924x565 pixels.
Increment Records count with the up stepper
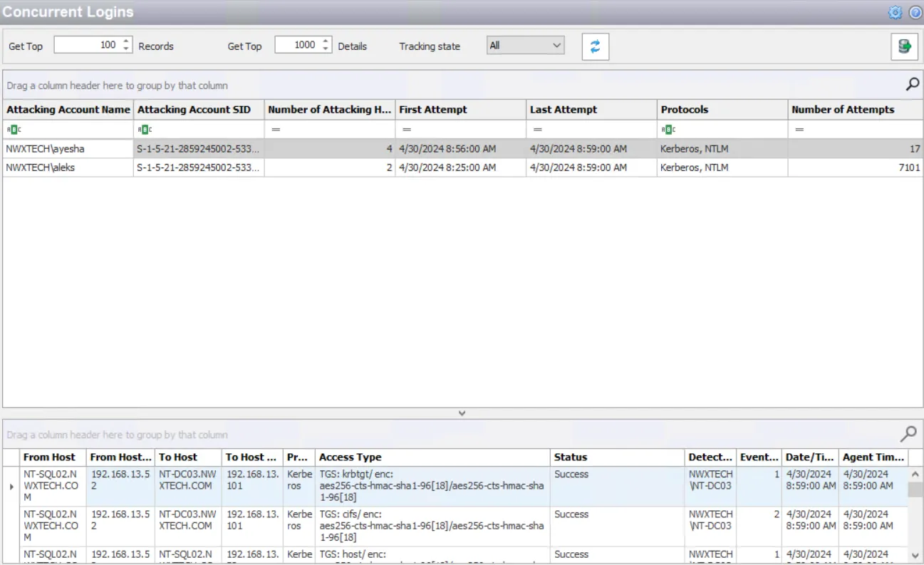[127, 41]
